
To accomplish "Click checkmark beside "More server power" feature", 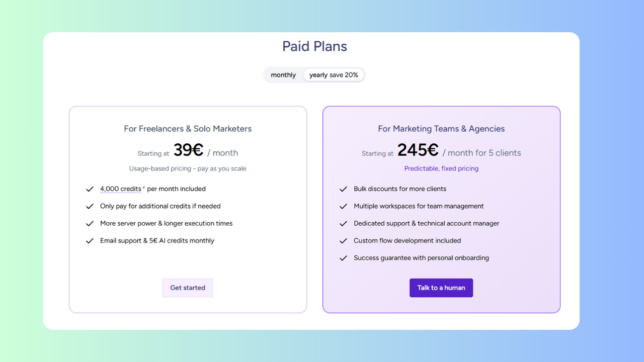I will pyautogui.click(x=90, y=223).
